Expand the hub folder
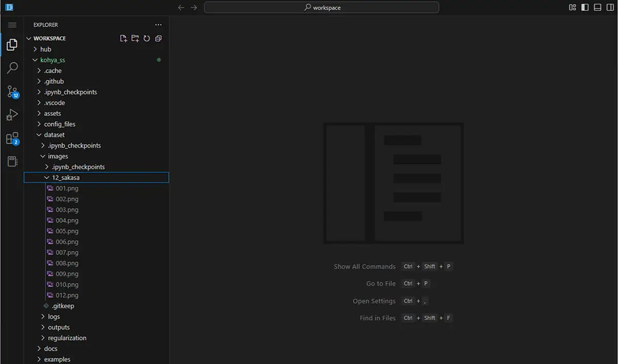 [x=96, y=49]
